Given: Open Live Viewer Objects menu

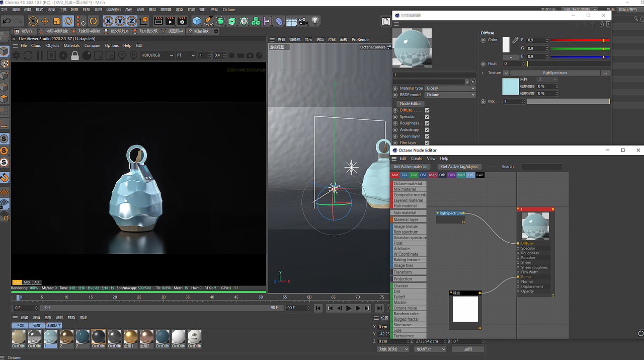Looking at the screenshot, I should 53,45.
